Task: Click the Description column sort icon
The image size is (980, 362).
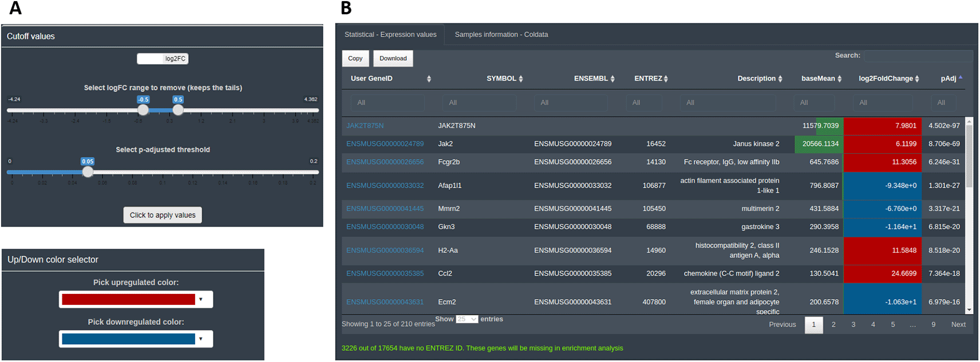Action: click(780, 79)
